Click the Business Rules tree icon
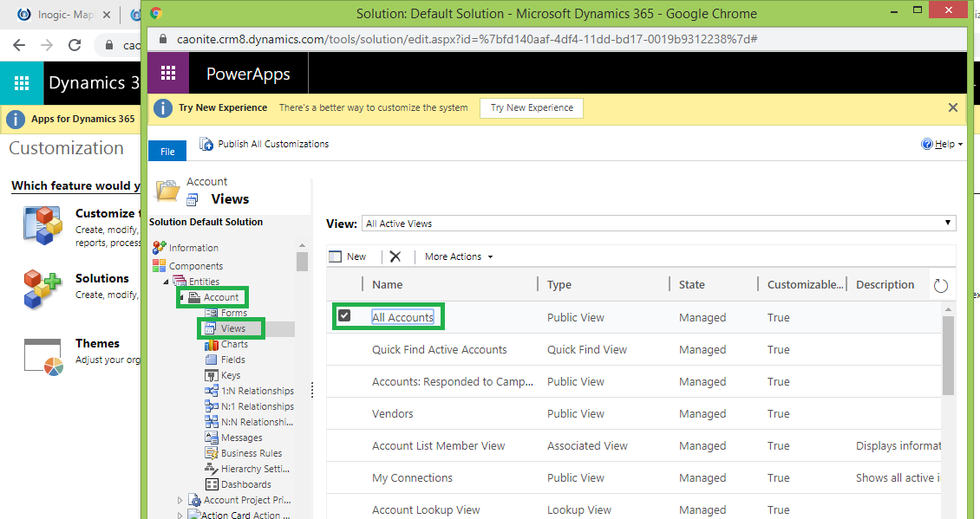Viewport: 980px width, 519px height. click(x=212, y=453)
